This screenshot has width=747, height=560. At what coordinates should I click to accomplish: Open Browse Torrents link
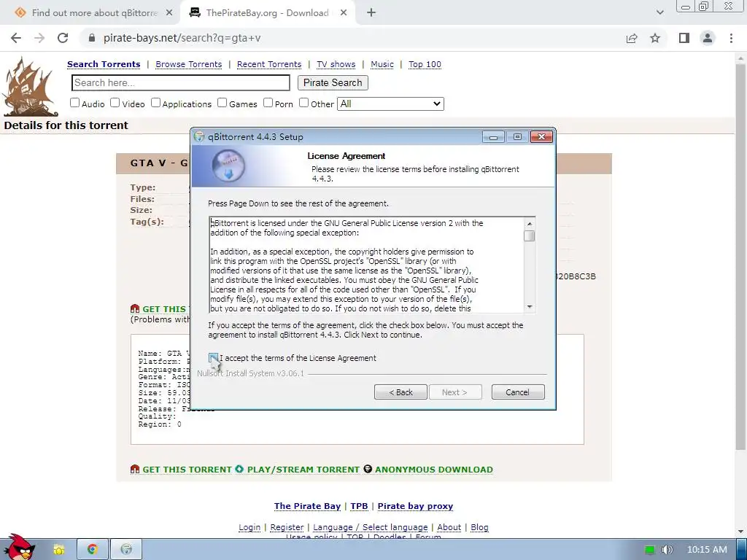point(189,64)
